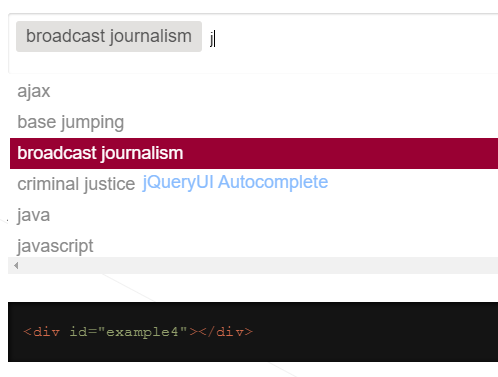
Task: Click empty space below the tag chip
Action: [109, 62]
